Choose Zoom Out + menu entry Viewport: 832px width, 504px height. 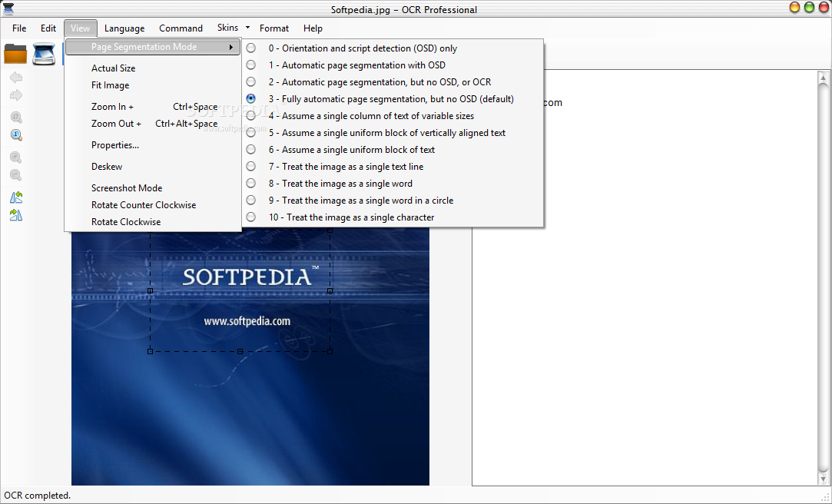(x=153, y=124)
